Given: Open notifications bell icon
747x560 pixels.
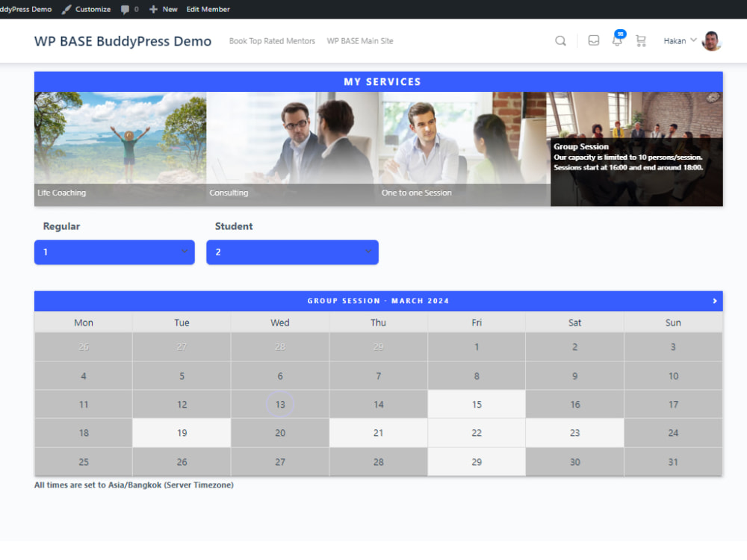Looking at the screenshot, I should point(618,40).
